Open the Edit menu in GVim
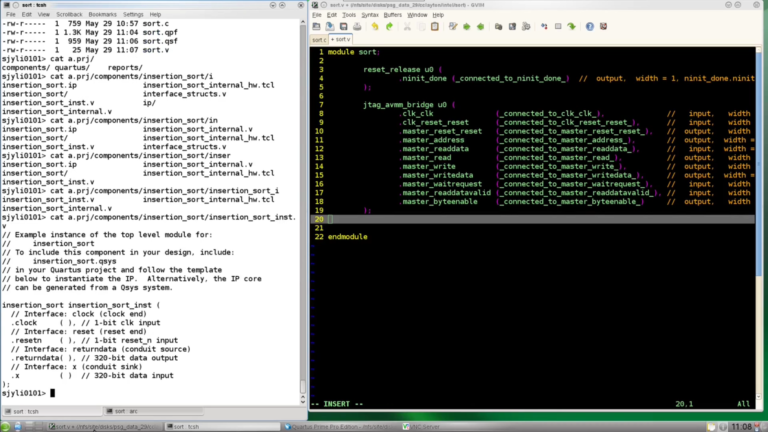 (332, 15)
